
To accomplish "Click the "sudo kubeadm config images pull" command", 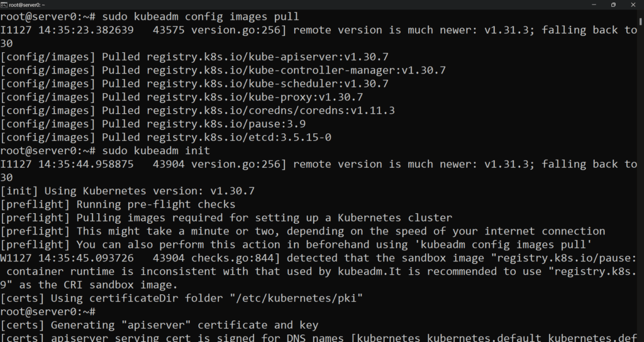I will tap(200, 16).
